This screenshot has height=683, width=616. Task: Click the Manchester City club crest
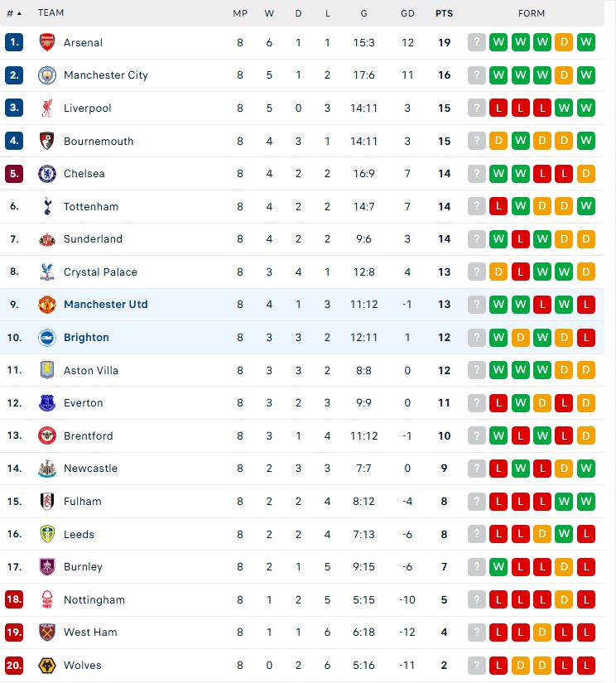click(x=46, y=75)
